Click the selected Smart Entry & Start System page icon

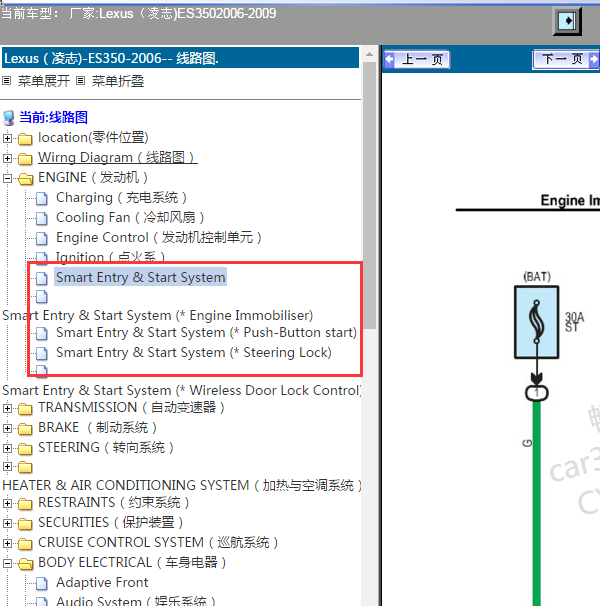pyautogui.click(x=42, y=278)
